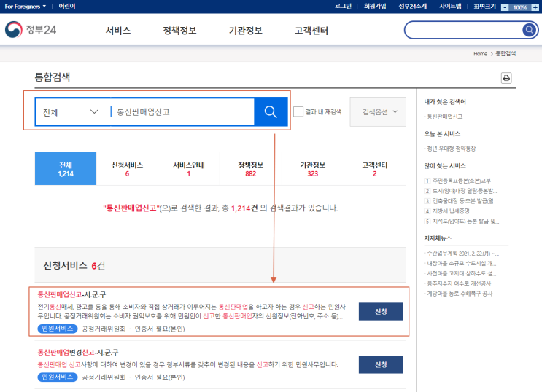Open the 전체 category dropdown

click(71, 112)
